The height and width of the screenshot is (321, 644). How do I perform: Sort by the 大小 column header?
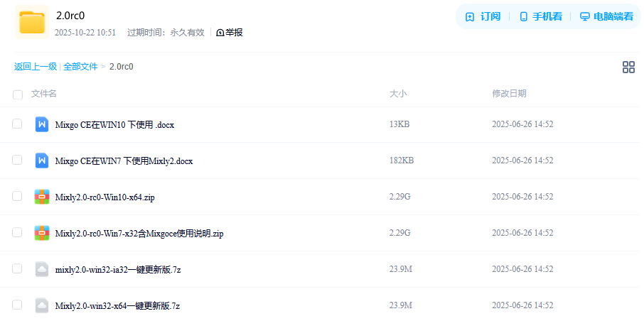tap(398, 94)
